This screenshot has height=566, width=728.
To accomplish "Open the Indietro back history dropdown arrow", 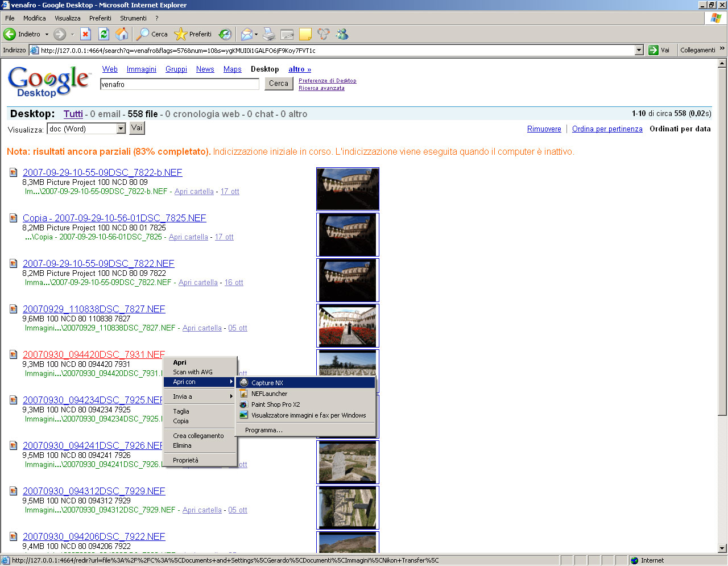I will [x=47, y=34].
